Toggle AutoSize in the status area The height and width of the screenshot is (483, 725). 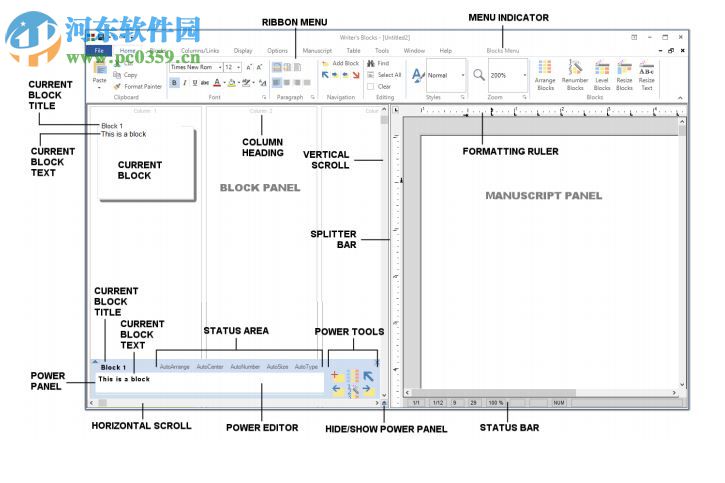277,367
